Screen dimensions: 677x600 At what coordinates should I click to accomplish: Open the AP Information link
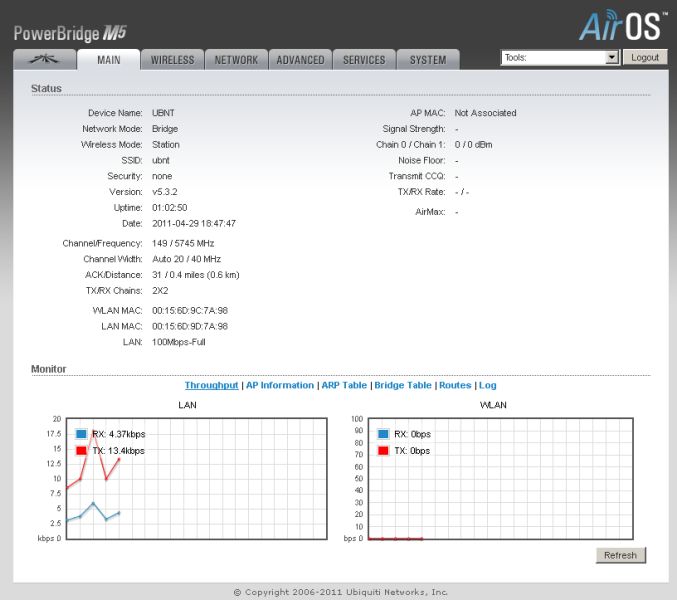pyautogui.click(x=280, y=385)
